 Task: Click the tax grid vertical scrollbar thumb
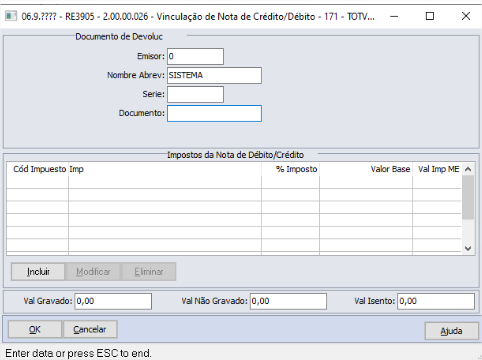tap(468, 197)
